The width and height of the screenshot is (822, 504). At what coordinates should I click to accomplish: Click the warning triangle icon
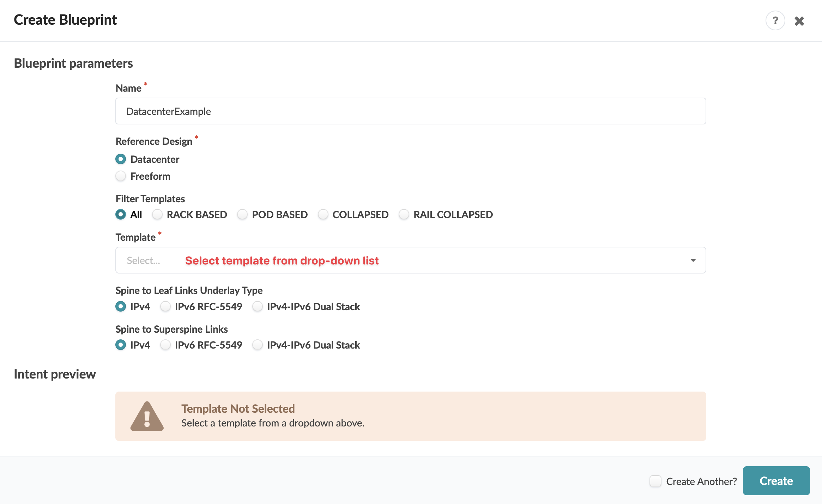(x=147, y=416)
